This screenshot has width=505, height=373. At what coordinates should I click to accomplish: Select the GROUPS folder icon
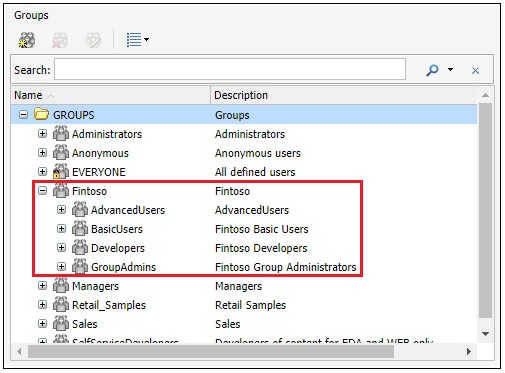point(41,114)
